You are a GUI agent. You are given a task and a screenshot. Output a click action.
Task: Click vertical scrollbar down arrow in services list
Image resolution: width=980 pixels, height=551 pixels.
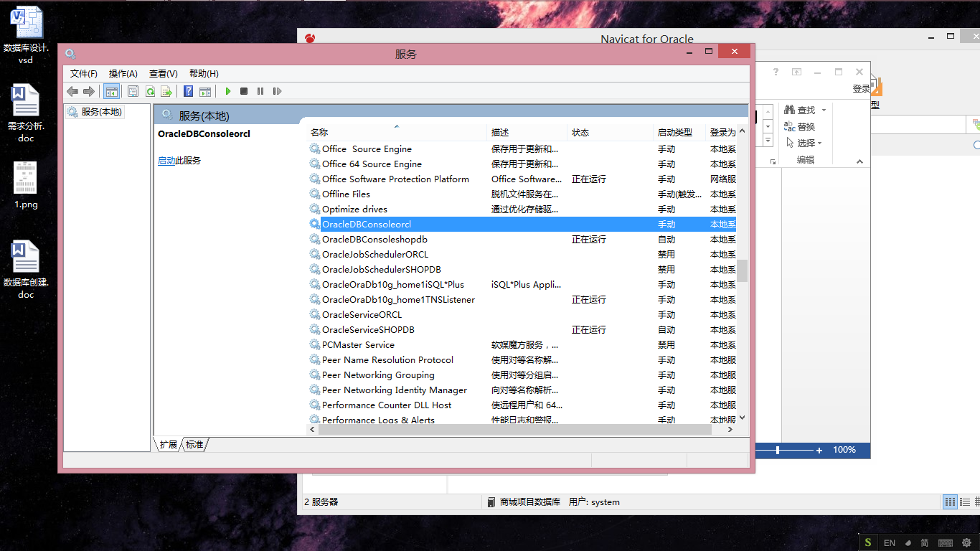(743, 418)
